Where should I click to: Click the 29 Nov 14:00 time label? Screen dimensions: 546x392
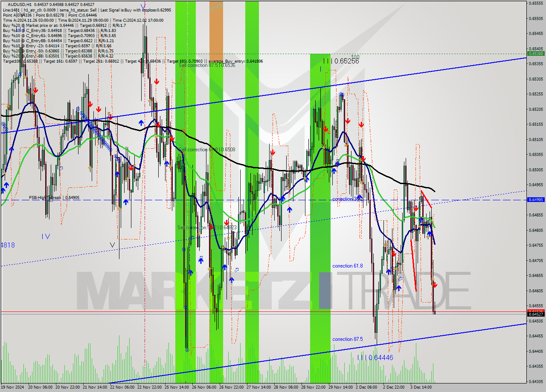click(340, 387)
